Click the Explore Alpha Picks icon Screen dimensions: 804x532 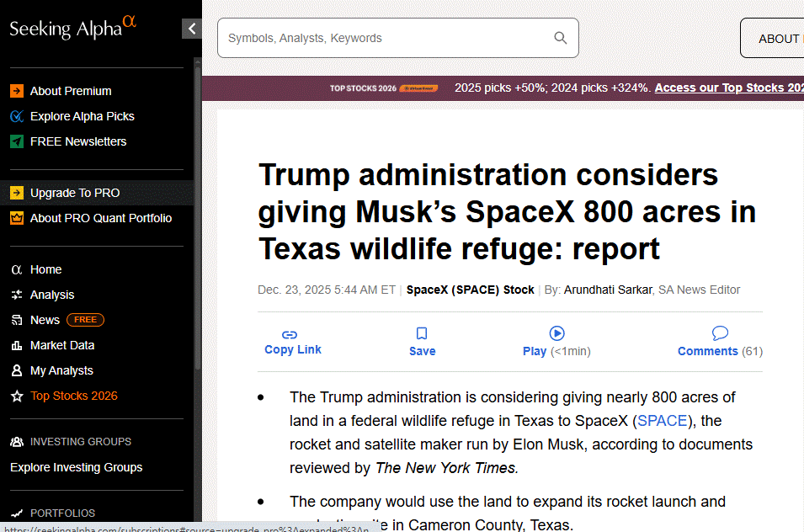(x=17, y=116)
